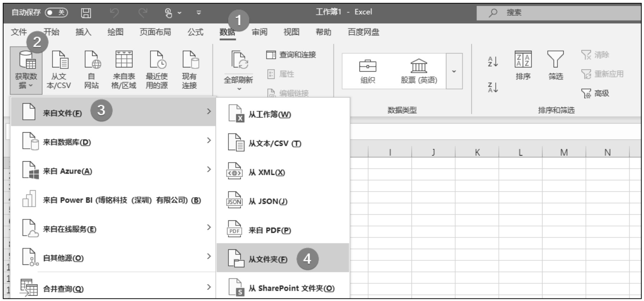Select column header M
The height and width of the screenshot is (301, 644).
coord(564,152)
